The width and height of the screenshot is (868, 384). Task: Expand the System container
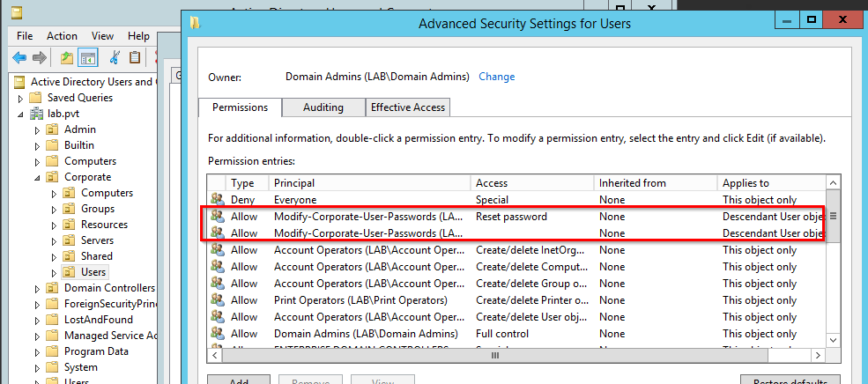[38, 368]
